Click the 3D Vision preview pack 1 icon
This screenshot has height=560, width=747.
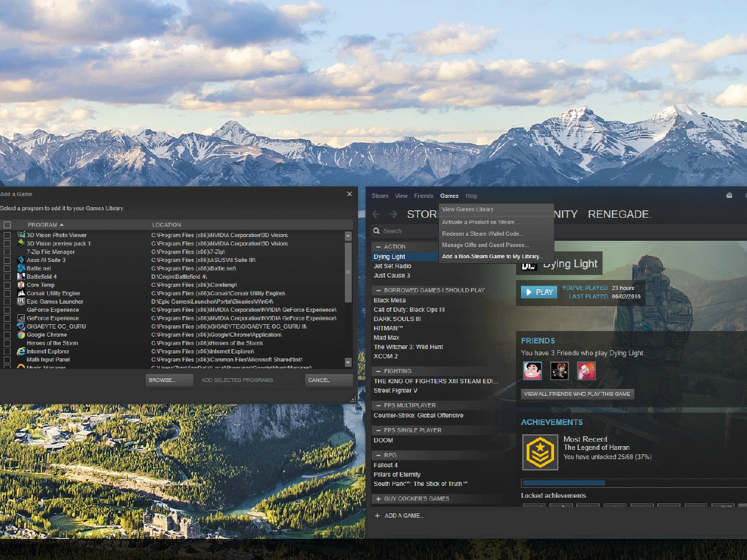(21, 243)
